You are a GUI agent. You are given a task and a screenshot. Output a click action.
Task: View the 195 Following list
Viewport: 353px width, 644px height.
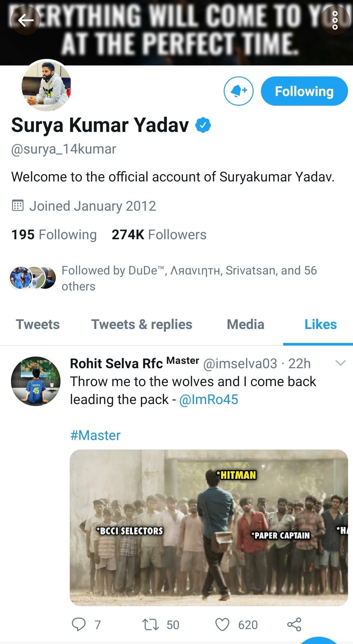click(54, 235)
